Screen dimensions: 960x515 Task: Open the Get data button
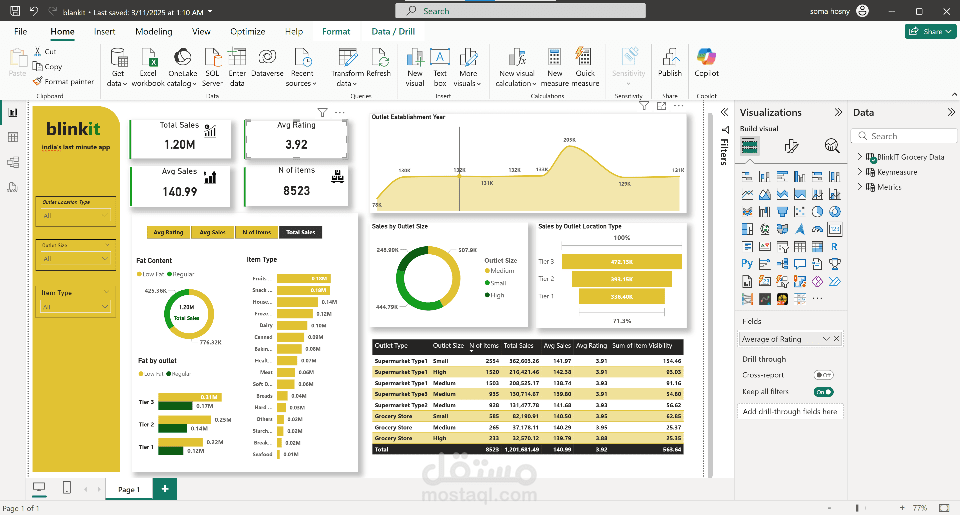click(x=118, y=66)
